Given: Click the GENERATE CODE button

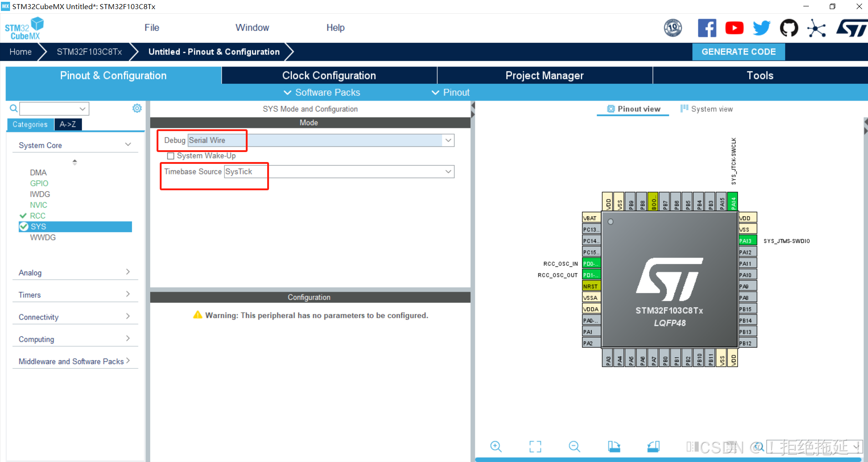Looking at the screenshot, I should click(738, 52).
